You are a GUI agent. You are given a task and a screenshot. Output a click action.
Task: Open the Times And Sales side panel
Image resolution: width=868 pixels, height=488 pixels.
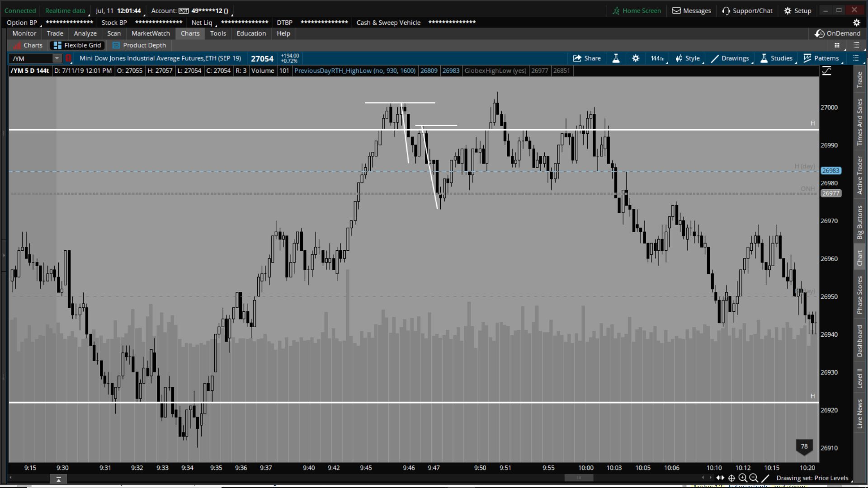pos(859,122)
